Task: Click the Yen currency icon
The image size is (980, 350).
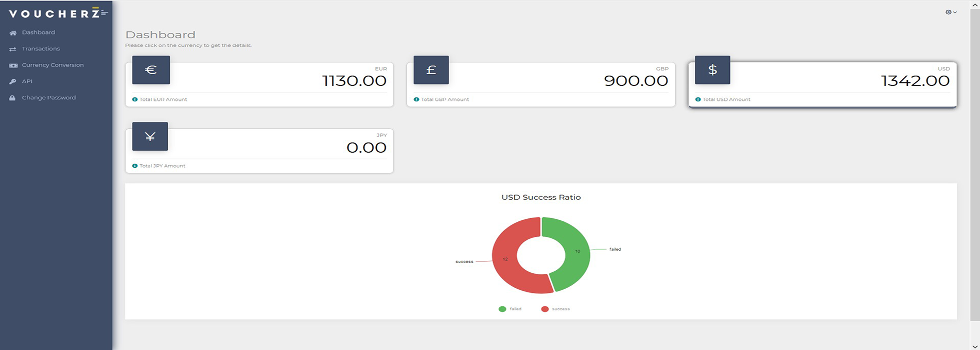Action: point(150,136)
